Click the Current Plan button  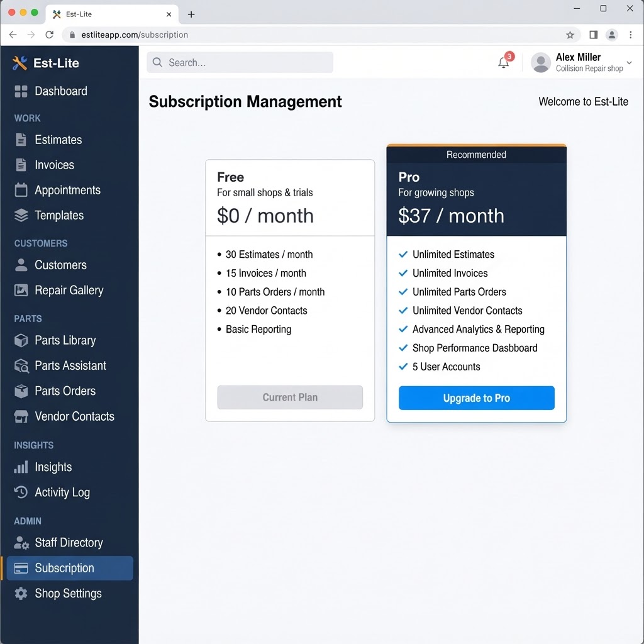[x=290, y=397]
